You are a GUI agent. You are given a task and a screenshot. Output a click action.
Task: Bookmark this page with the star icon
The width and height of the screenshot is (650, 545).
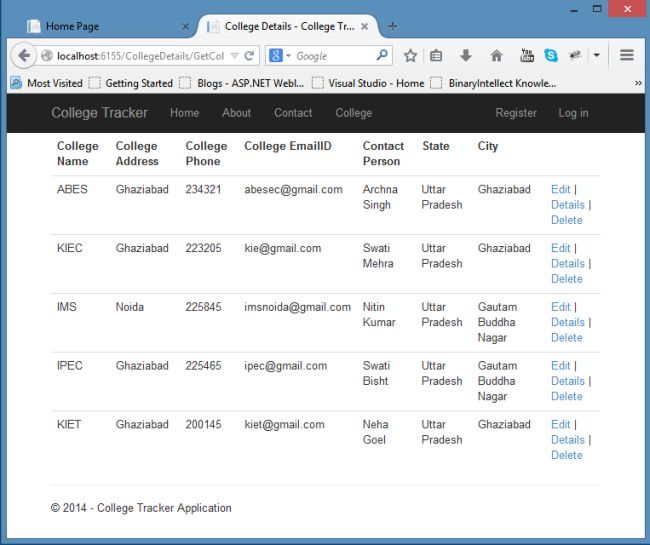coord(410,56)
